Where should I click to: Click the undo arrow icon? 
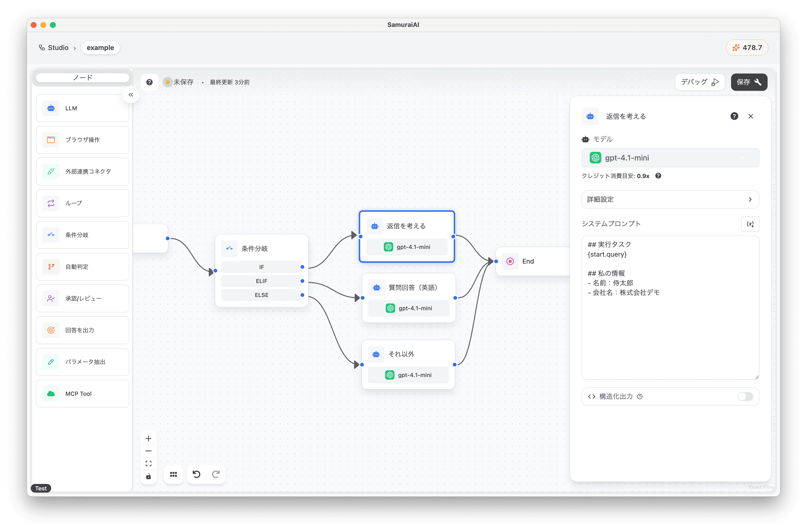pos(197,474)
